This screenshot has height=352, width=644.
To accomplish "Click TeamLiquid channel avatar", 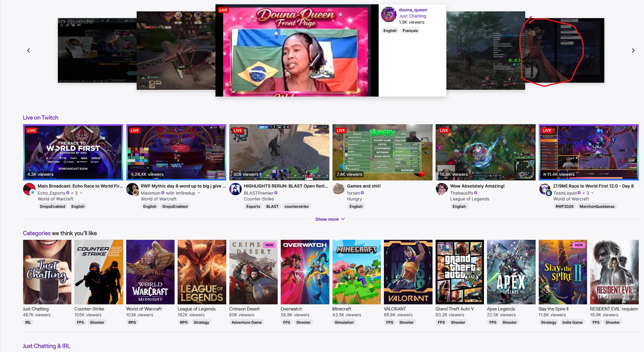I will tap(545, 189).
